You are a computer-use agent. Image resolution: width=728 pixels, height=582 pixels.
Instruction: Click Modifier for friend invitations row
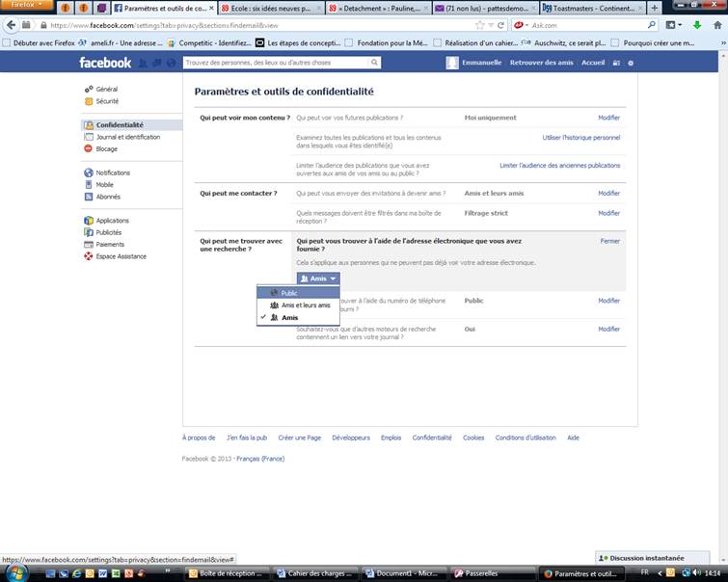point(609,193)
